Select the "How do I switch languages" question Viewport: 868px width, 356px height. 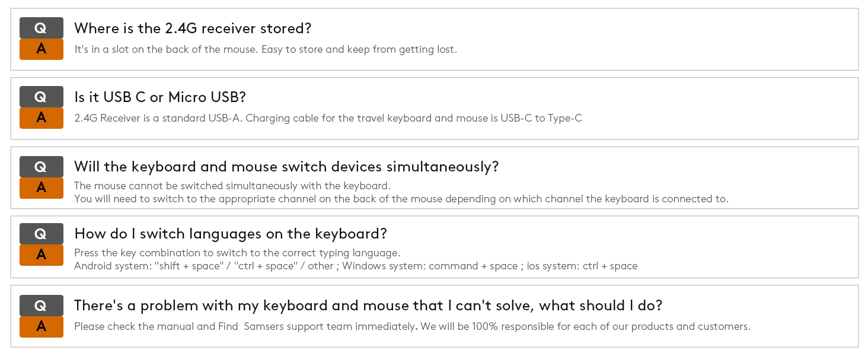[x=231, y=234]
